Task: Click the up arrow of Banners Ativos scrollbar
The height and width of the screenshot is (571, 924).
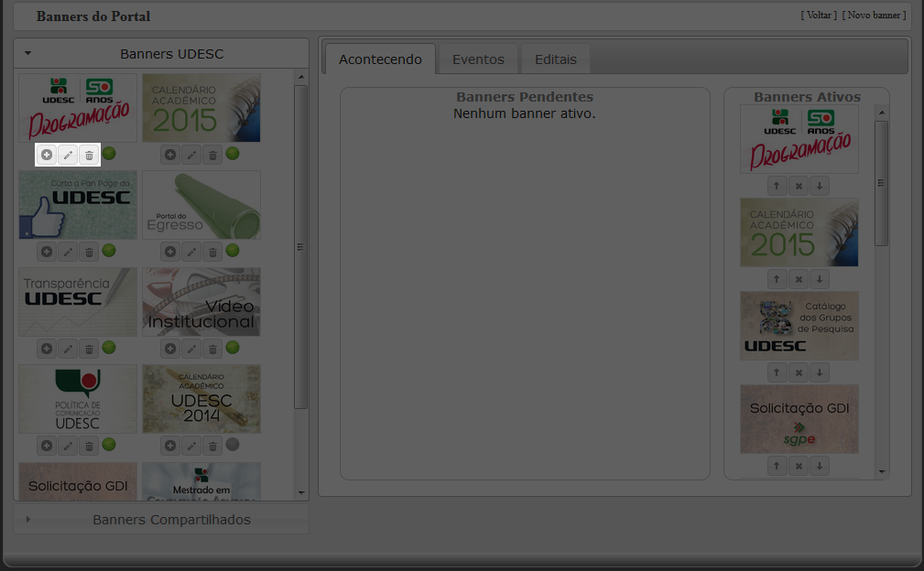Action: pos(882,113)
